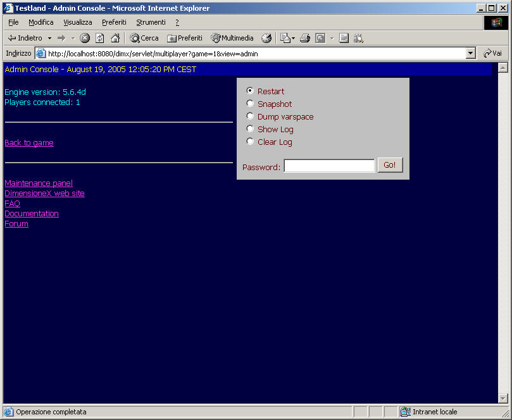Click the Intranet locale zone icon
Image resolution: width=512 pixels, height=420 pixels.
(406, 412)
